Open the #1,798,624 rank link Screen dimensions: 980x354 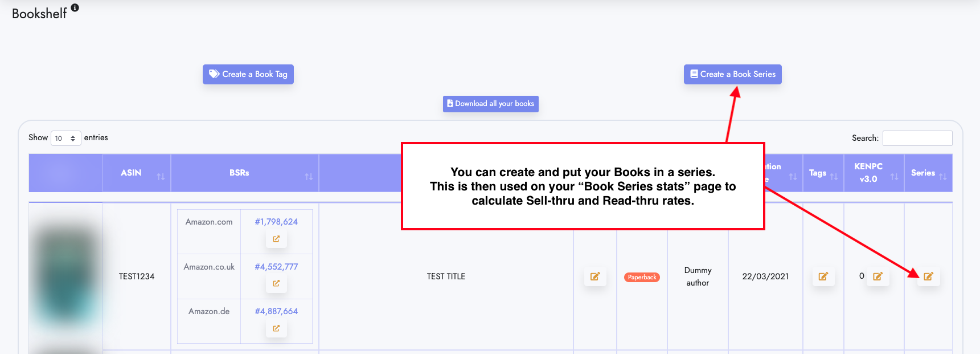coord(276,222)
